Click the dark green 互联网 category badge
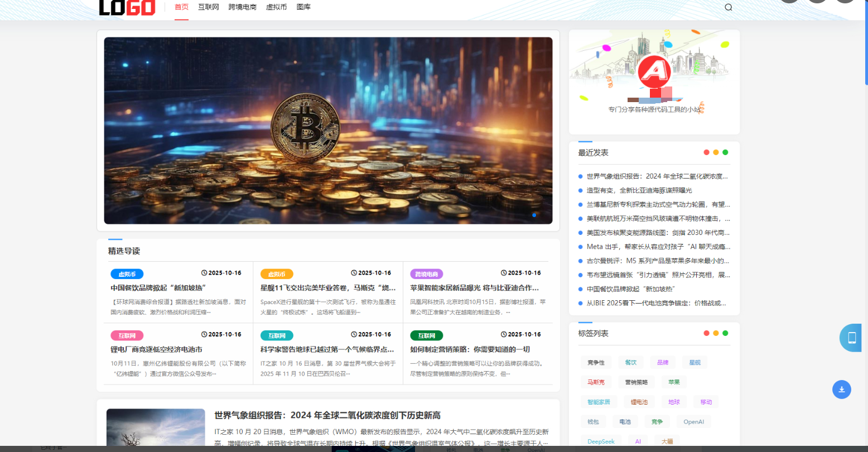Viewport: 868px width, 452px height. pos(426,335)
